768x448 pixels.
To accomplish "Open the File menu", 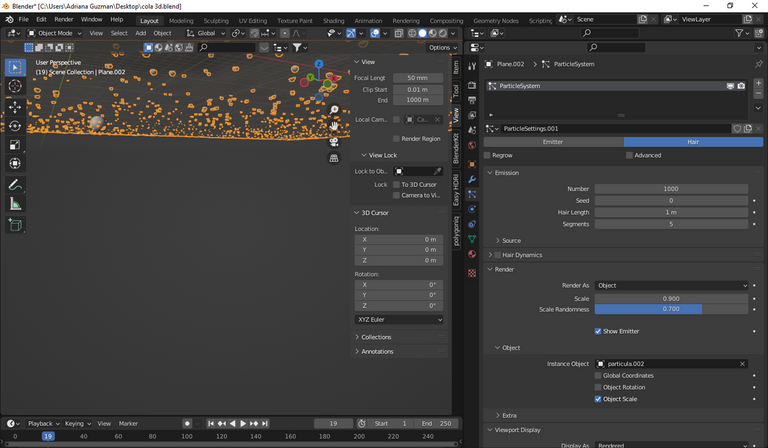I will point(24,20).
